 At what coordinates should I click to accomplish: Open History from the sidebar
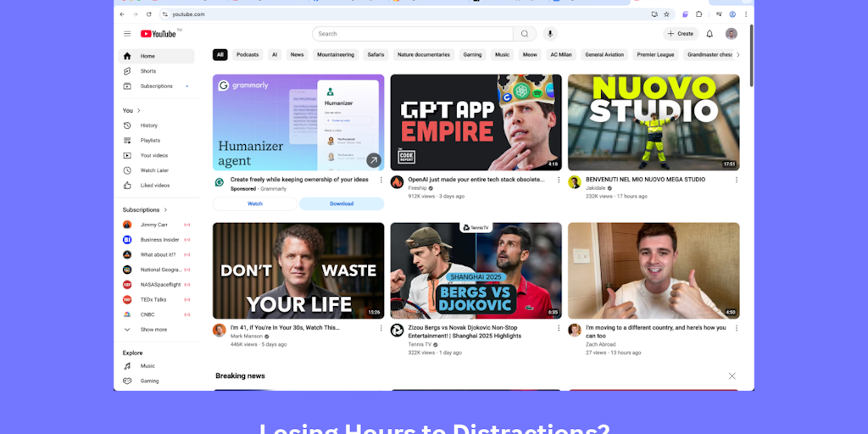[x=156, y=125]
